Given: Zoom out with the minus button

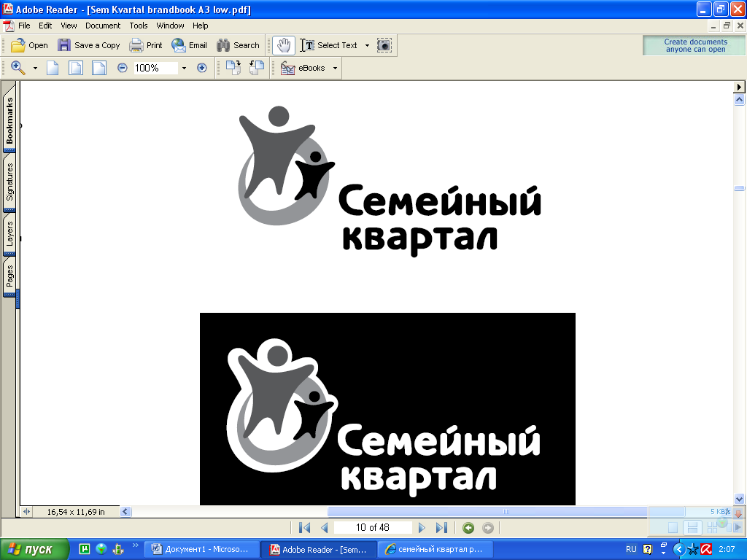Looking at the screenshot, I should (x=123, y=68).
